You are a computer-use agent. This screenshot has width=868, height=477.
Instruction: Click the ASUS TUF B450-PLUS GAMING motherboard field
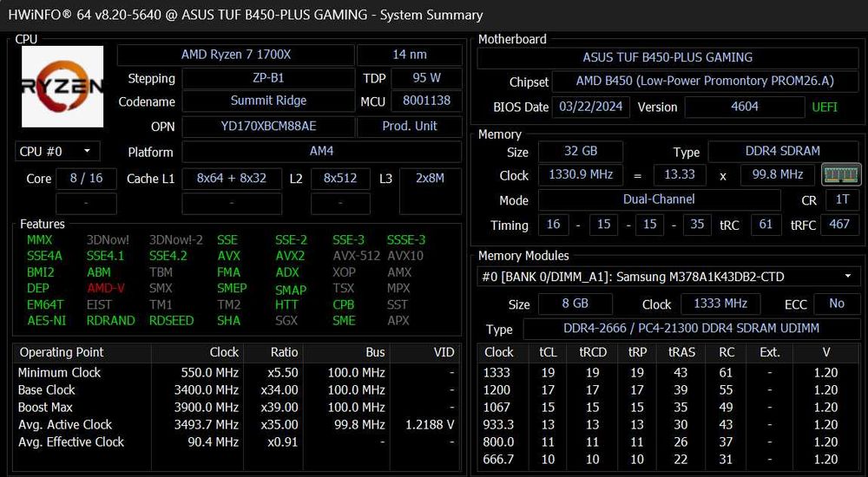[x=667, y=57]
